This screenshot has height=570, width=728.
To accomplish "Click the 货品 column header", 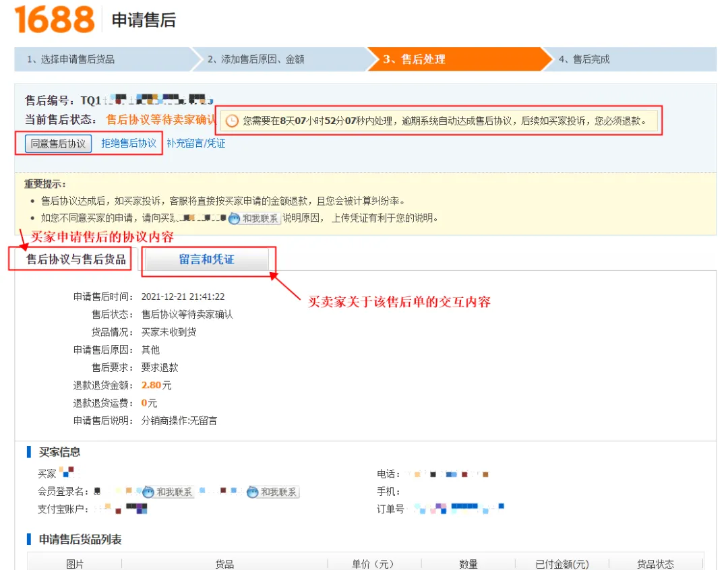I will click(x=224, y=564).
